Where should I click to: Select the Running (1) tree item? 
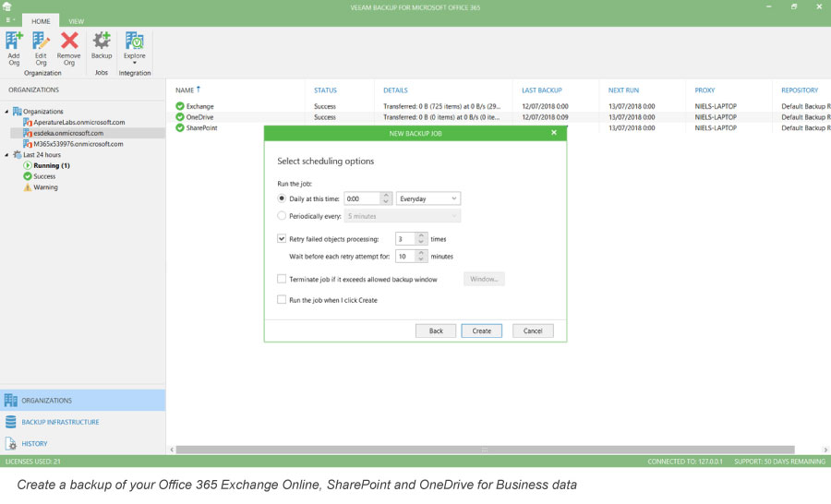point(52,165)
